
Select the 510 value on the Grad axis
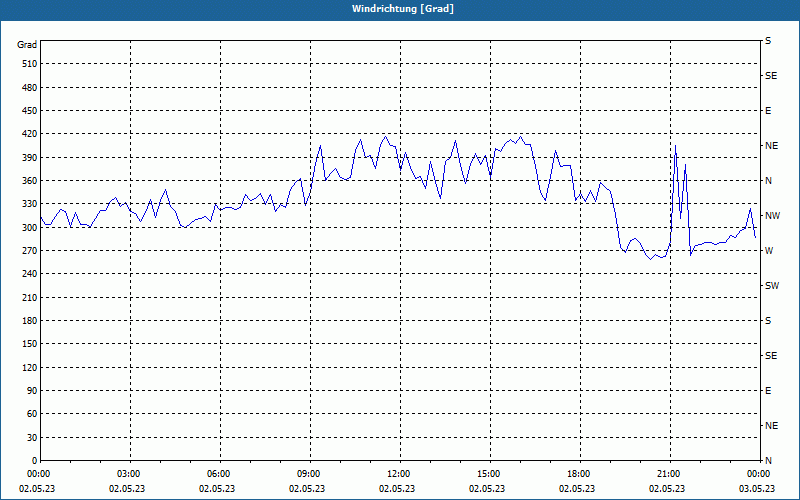pos(30,64)
